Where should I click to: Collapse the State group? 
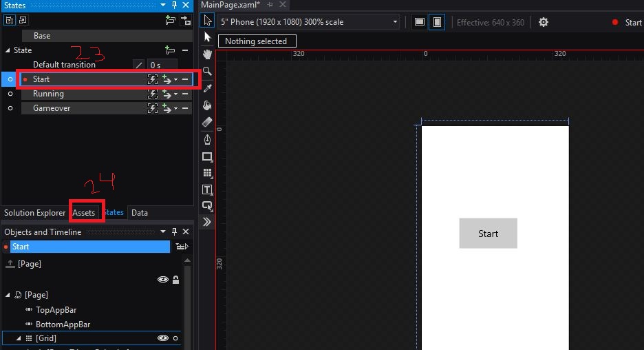[x=8, y=50]
